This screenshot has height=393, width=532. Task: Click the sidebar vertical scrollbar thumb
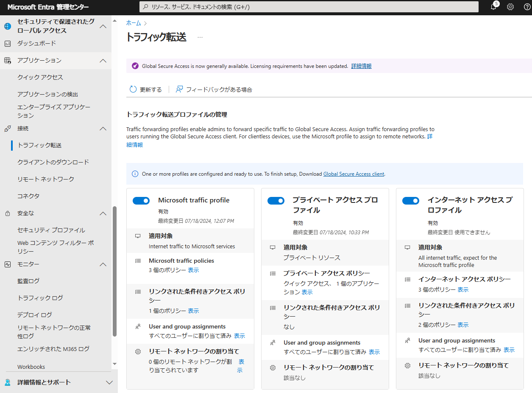[114, 272]
